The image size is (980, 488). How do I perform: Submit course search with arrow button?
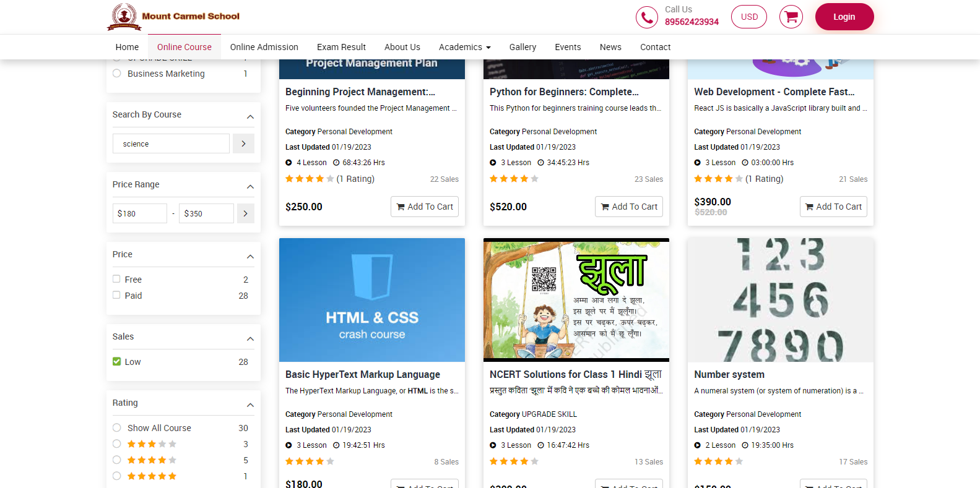pyautogui.click(x=243, y=143)
